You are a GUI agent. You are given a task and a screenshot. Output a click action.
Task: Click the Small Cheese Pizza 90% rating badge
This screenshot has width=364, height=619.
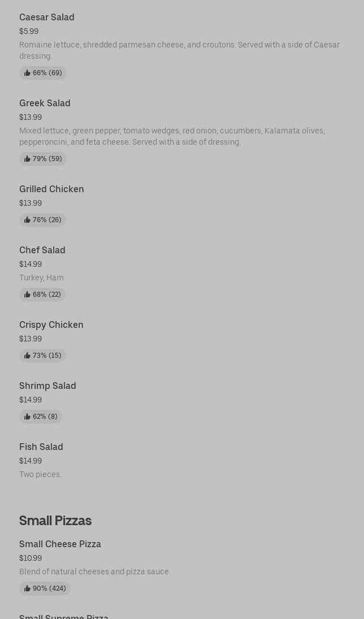45,588
